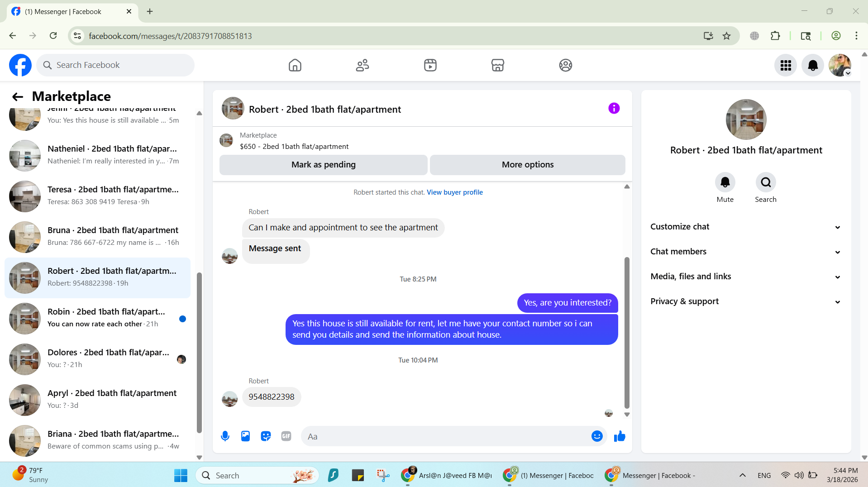868x487 pixels.
Task: Bookmark this page with star icon
Action: pyautogui.click(x=726, y=36)
